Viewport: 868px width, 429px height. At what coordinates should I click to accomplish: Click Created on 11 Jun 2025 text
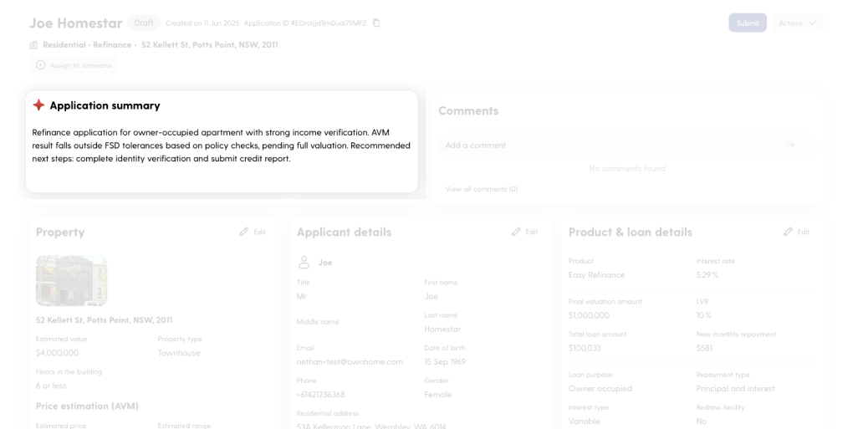[202, 23]
